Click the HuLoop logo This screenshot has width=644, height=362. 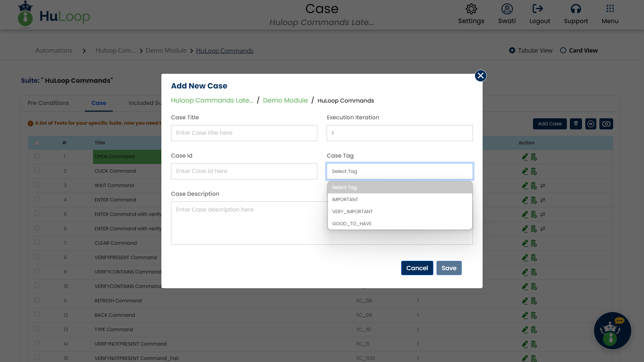(54, 15)
